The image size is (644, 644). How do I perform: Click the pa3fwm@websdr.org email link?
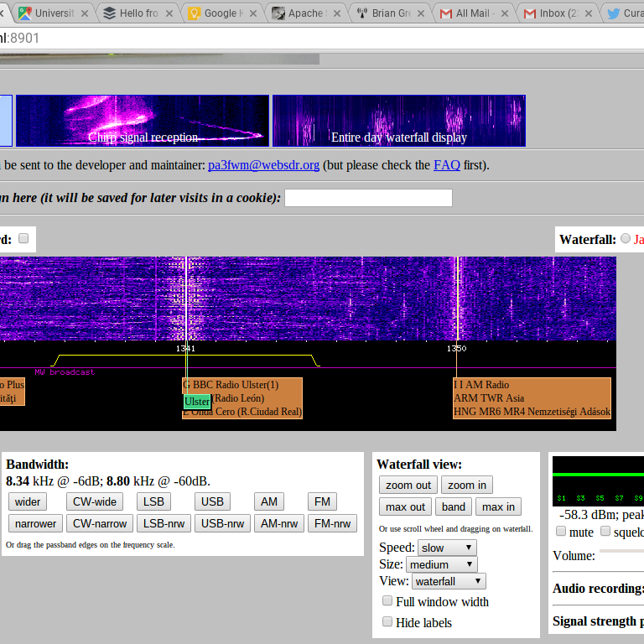(x=263, y=165)
